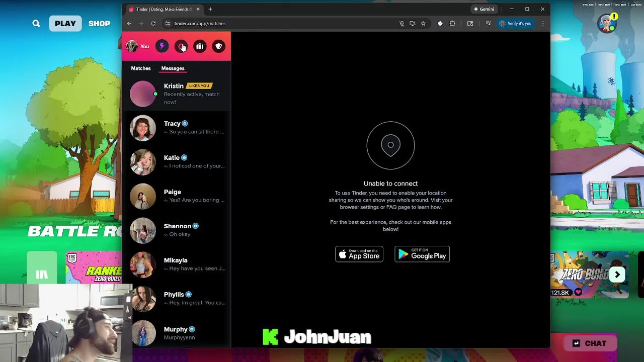This screenshot has width=644, height=362.
Task: Click the Download on the App Store button
Action: [x=359, y=254]
